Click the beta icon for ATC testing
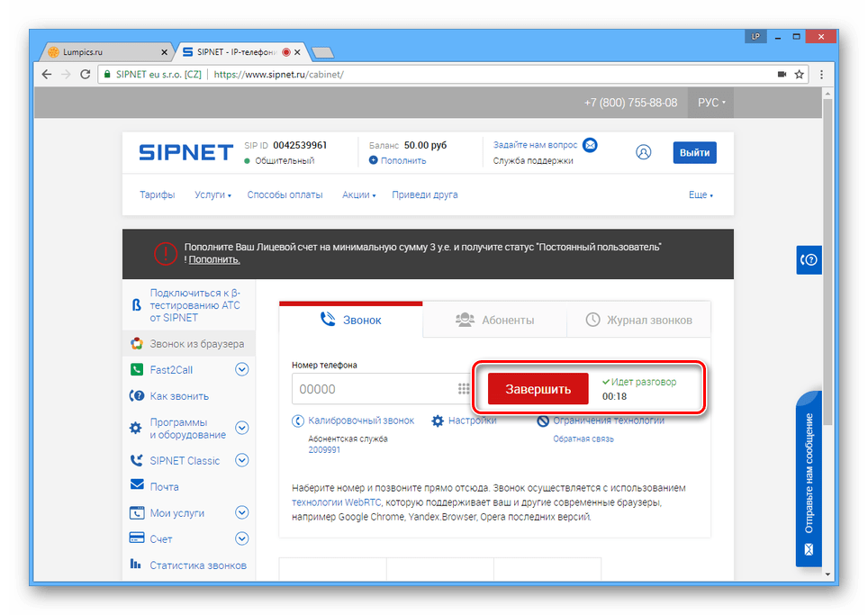 [x=136, y=305]
